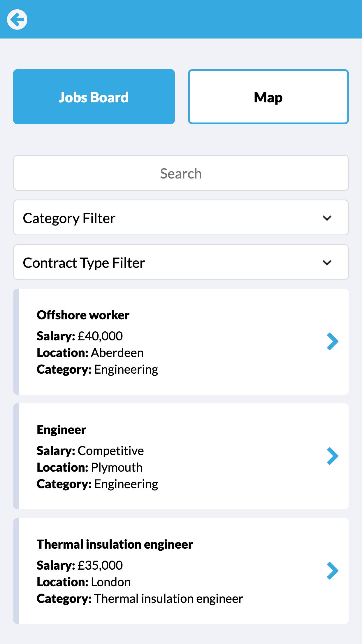The width and height of the screenshot is (362, 644).
Task: Click the Engineer job chevron arrow
Action: click(333, 456)
